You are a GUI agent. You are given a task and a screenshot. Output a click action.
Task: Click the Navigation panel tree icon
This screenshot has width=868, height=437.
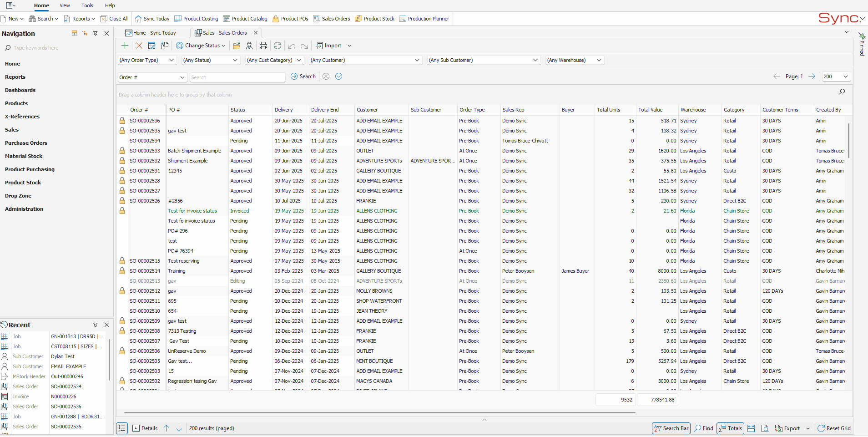[85, 33]
